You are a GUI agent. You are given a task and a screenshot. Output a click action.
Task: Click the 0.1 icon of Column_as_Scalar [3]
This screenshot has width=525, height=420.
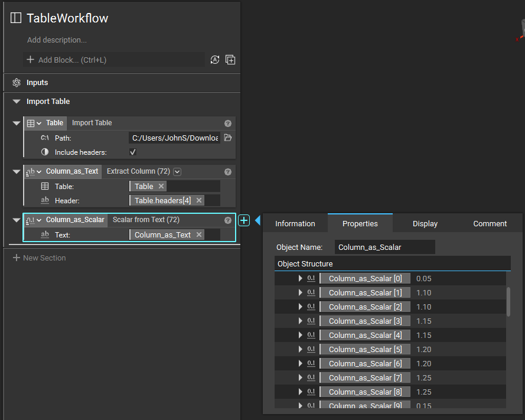(311, 321)
